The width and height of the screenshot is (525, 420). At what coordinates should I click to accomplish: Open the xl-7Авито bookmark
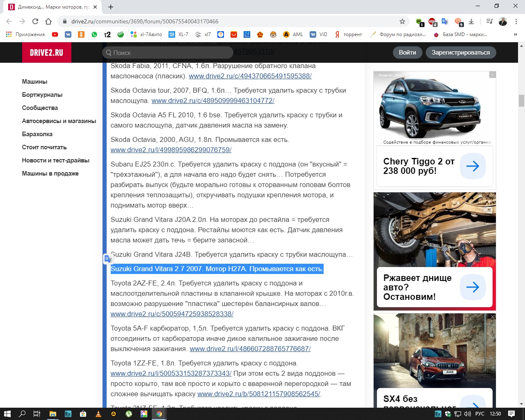[146, 34]
